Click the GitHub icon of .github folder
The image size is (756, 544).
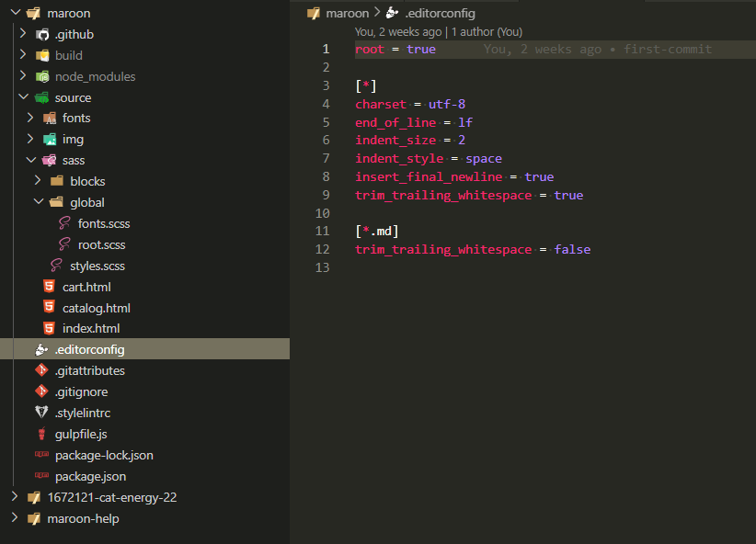(42, 34)
